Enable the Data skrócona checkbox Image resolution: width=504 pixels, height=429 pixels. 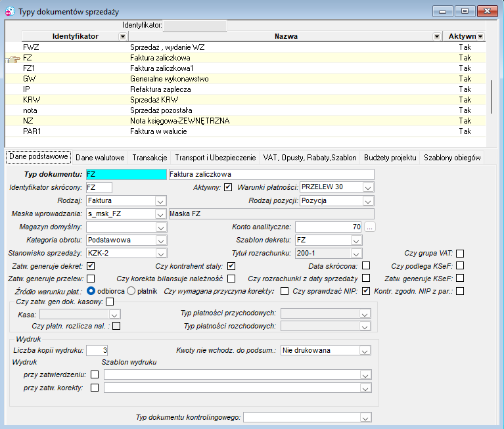[x=366, y=265]
